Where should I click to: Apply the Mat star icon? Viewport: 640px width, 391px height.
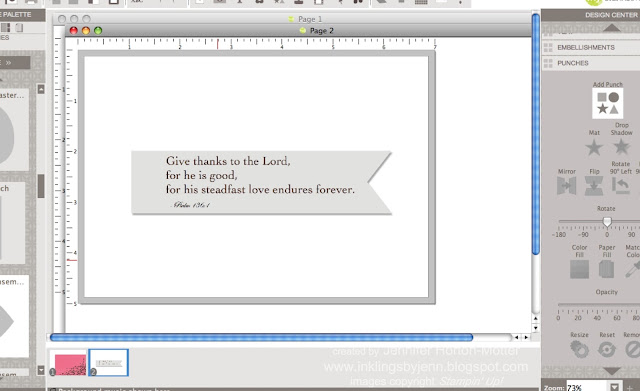[x=594, y=147]
